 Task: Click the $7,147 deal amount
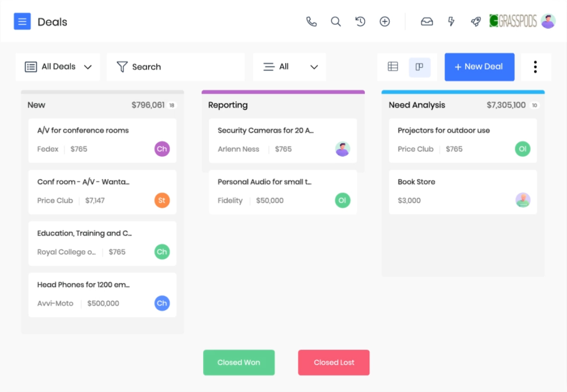tap(95, 200)
